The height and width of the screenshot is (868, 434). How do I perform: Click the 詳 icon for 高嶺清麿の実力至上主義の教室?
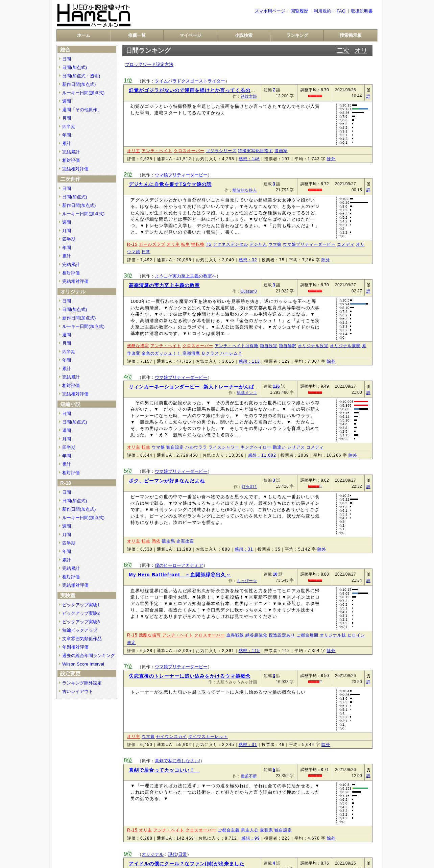point(368,291)
